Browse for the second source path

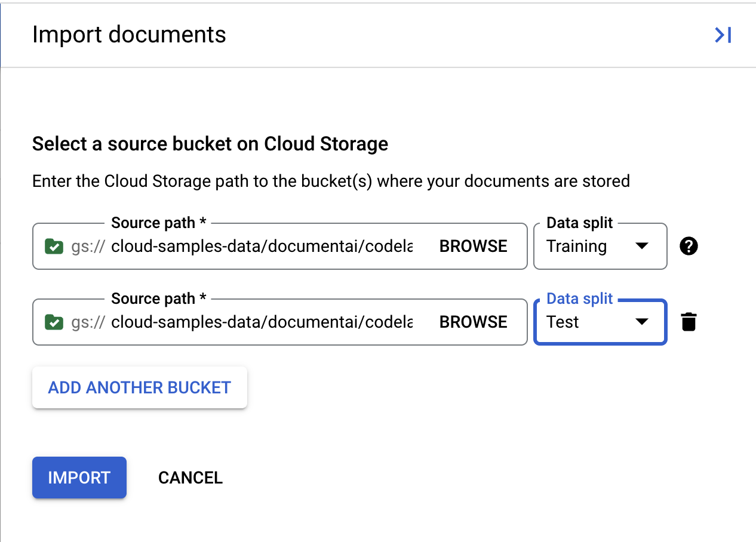473,322
